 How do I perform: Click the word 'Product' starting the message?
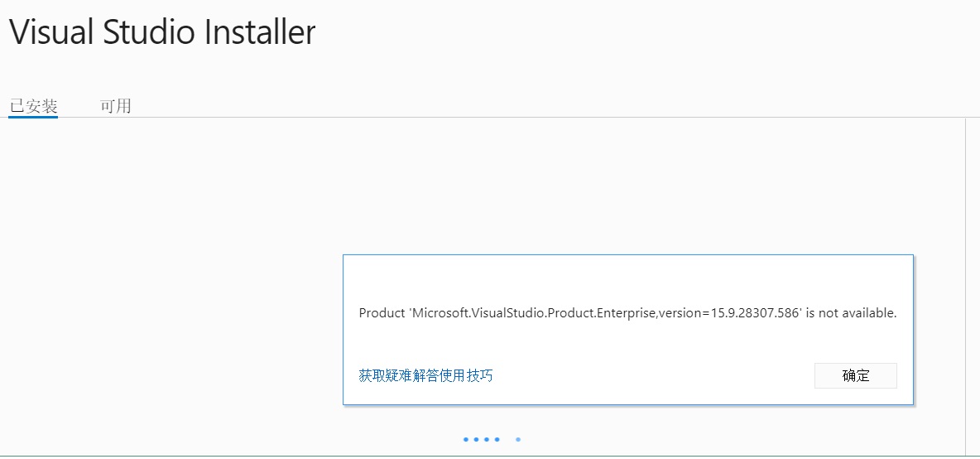point(382,313)
